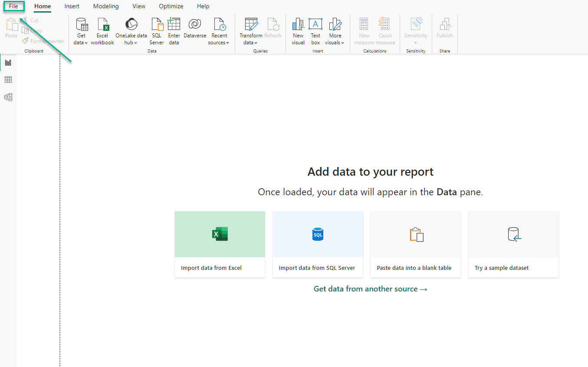Screen dimensions: 588x367
Task: Open the Recent sources dropdown
Action: point(219,30)
